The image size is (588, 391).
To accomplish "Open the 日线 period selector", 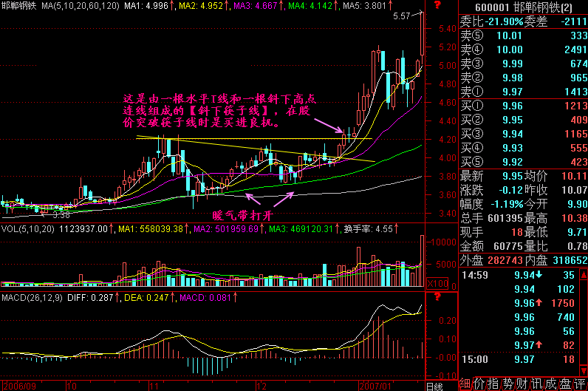I will (437, 386).
